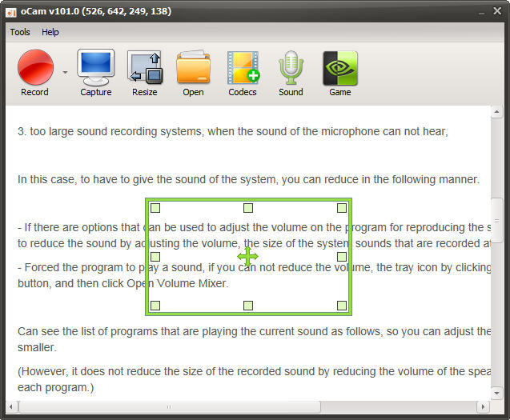Click the top-center selection resize handle

pyautogui.click(x=248, y=208)
